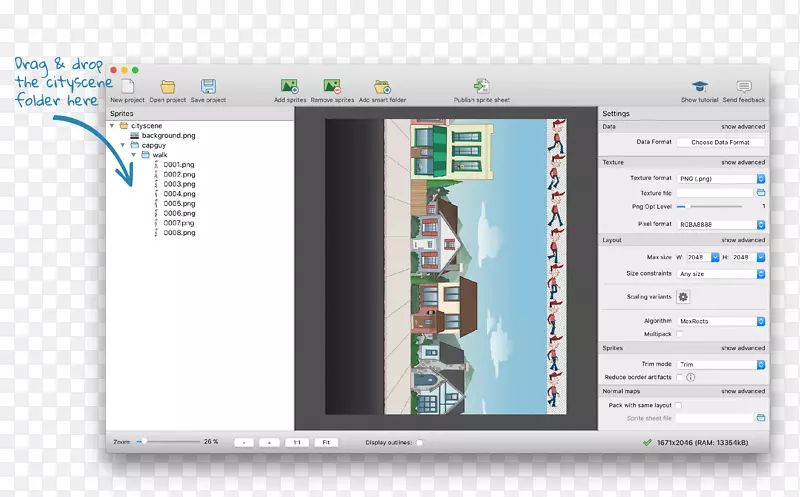Image resolution: width=800 pixels, height=497 pixels.
Task: Click the Add smart folder icon
Action: click(382, 87)
